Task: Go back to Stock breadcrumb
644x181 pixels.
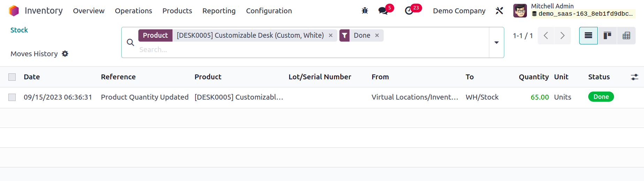Action: [19, 30]
